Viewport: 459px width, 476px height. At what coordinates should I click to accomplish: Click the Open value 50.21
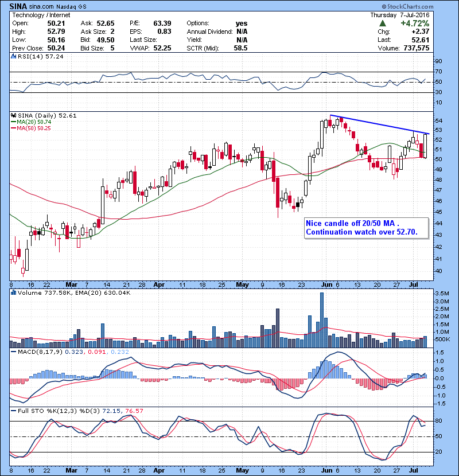point(56,24)
